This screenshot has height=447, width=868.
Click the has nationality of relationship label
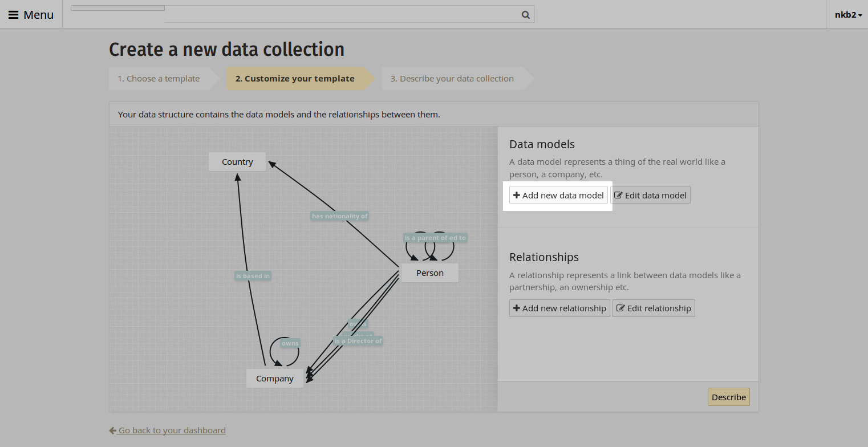click(339, 216)
